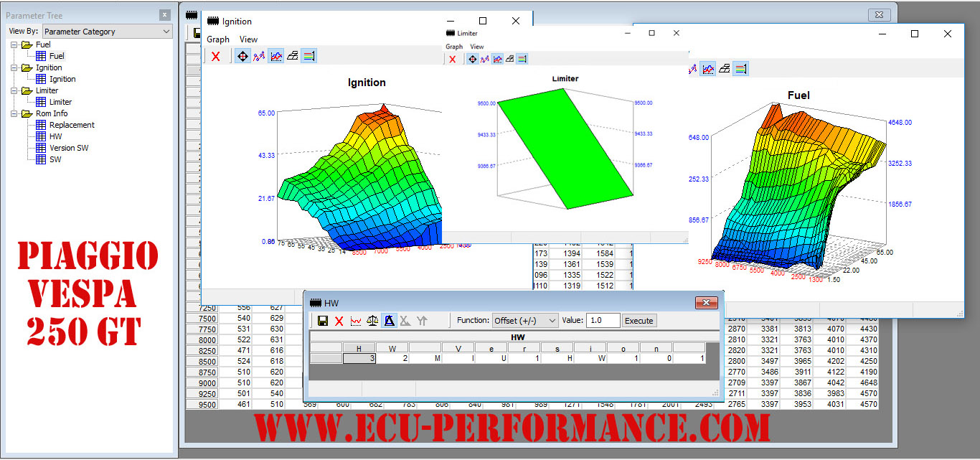Collapse the Fuel folder node
Image resolution: width=980 pixels, height=460 pixels.
click(14, 44)
